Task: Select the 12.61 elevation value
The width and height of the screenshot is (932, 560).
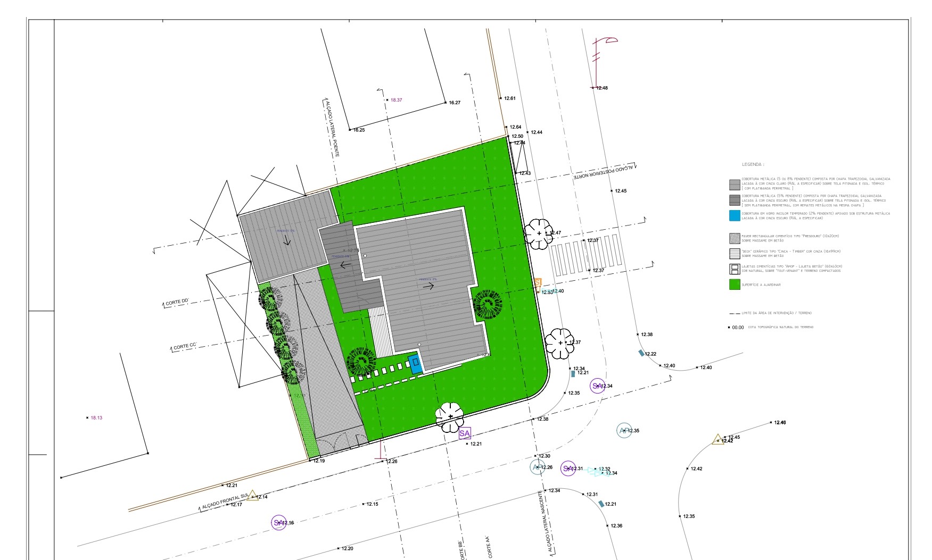Action: [510, 98]
